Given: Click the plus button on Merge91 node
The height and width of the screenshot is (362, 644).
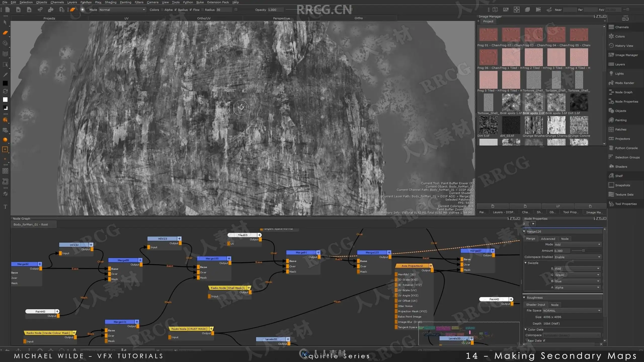Looking at the screenshot, I should click(x=318, y=252).
